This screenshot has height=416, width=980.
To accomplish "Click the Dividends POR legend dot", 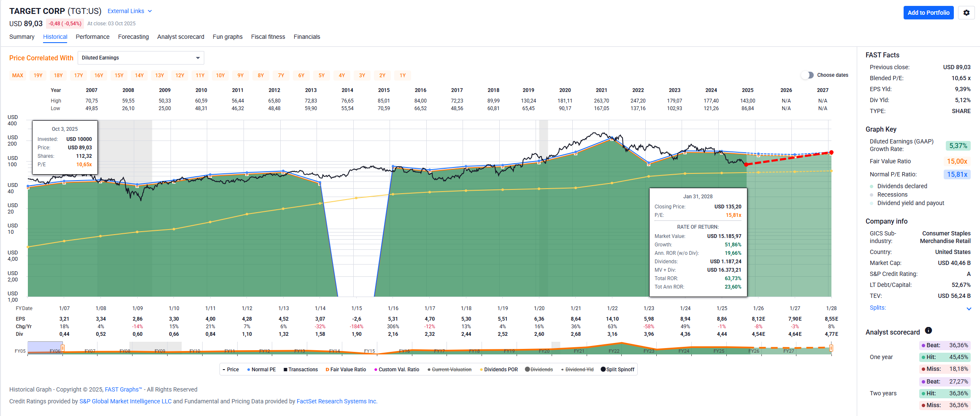I will tap(481, 370).
